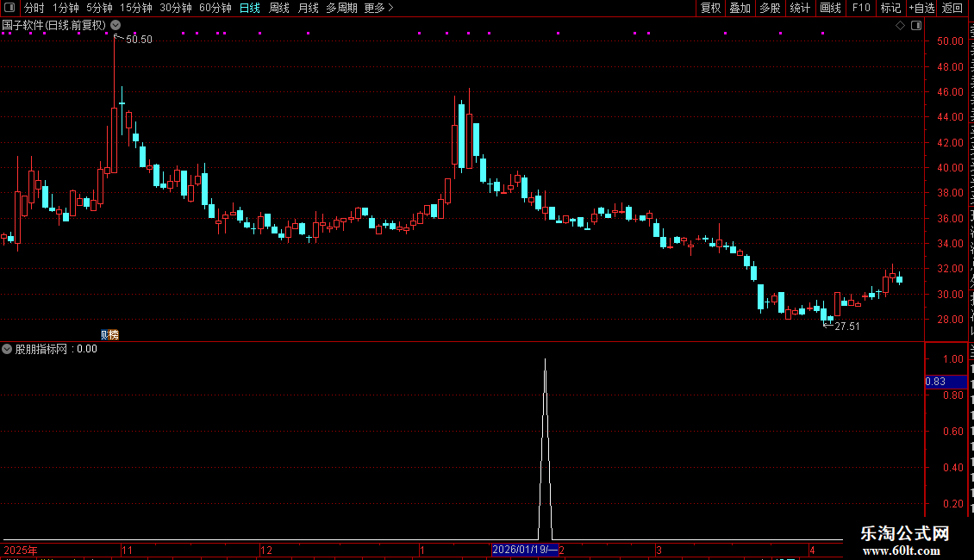The height and width of the screenshot is (560, 974).
Task: Switch to 周线 weekly chart
Action: (279, 8)
